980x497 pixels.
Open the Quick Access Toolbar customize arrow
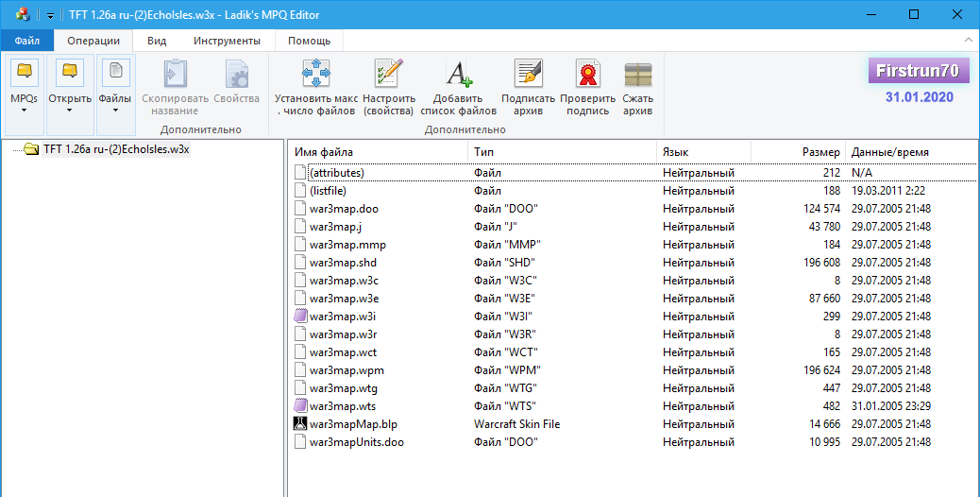[x=50, y=15]
